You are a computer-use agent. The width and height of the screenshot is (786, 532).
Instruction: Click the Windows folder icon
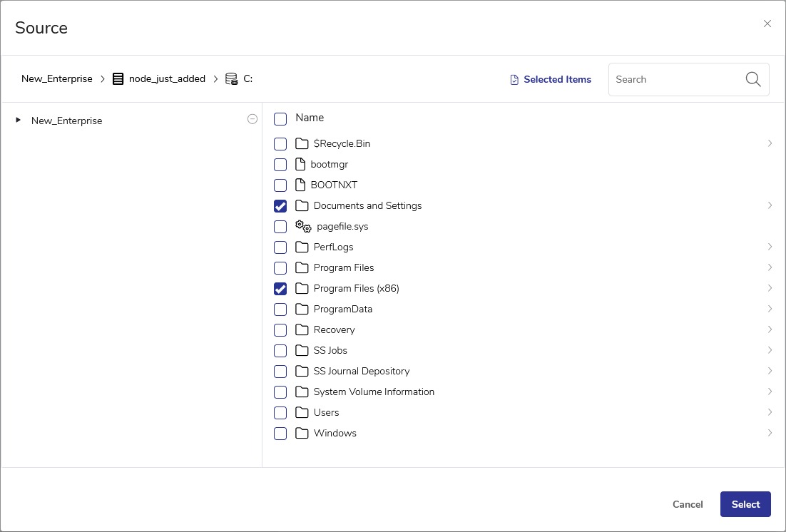click(x=302, y=433)
